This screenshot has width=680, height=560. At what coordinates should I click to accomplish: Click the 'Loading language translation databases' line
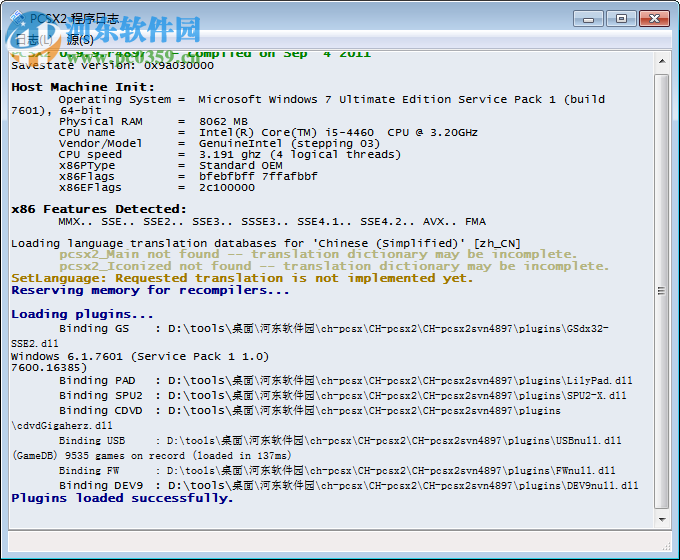(x=266, y=243)
